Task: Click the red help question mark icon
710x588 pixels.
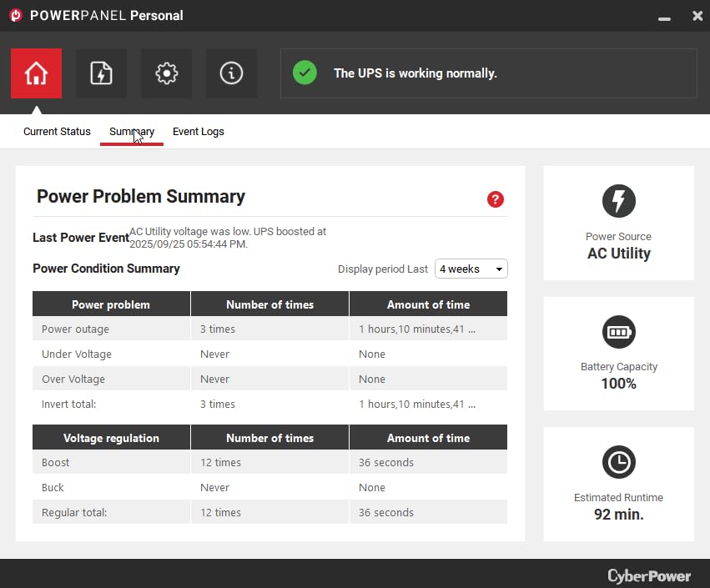Action: [496, 199]
